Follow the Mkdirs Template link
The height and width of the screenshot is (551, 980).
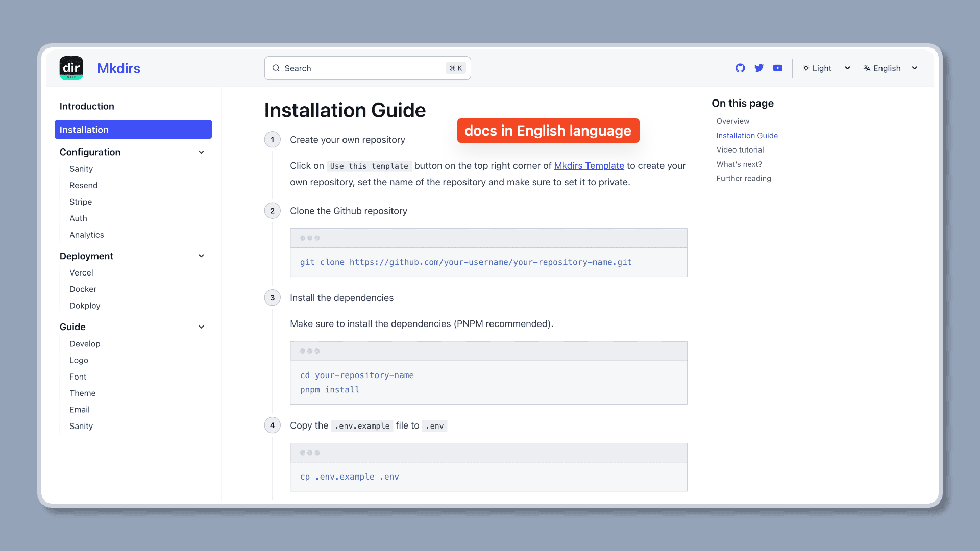tap(589, 166)
